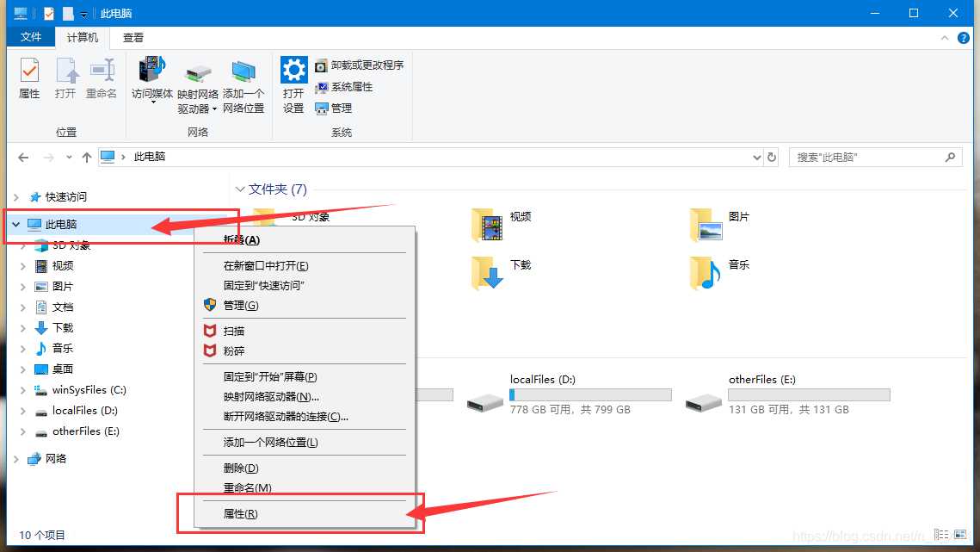
Task: Open the Pictures (图片) folder icon
Action: (x=706, y=226)
